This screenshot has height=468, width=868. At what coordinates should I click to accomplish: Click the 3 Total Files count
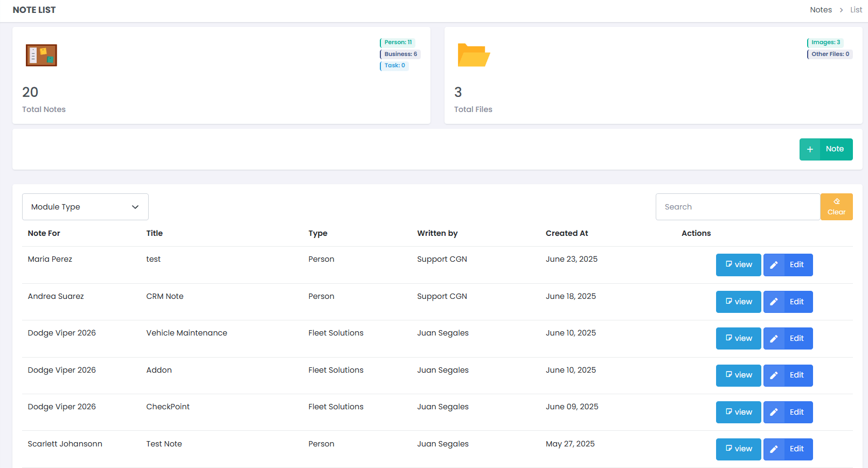point(458,92)
